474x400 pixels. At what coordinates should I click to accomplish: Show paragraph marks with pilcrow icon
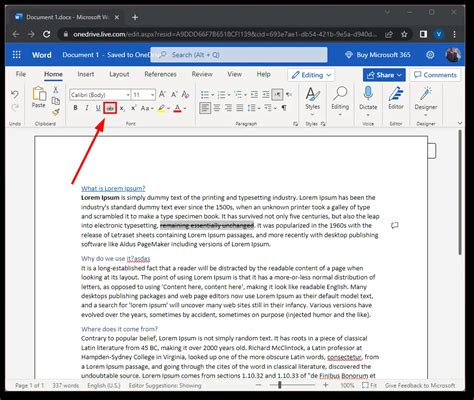point(284,108)
